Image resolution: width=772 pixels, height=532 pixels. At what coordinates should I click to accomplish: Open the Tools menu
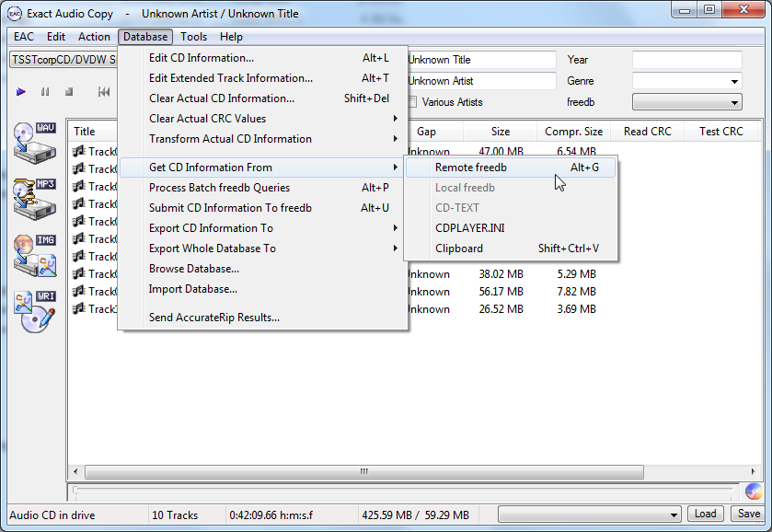point(193,37)
